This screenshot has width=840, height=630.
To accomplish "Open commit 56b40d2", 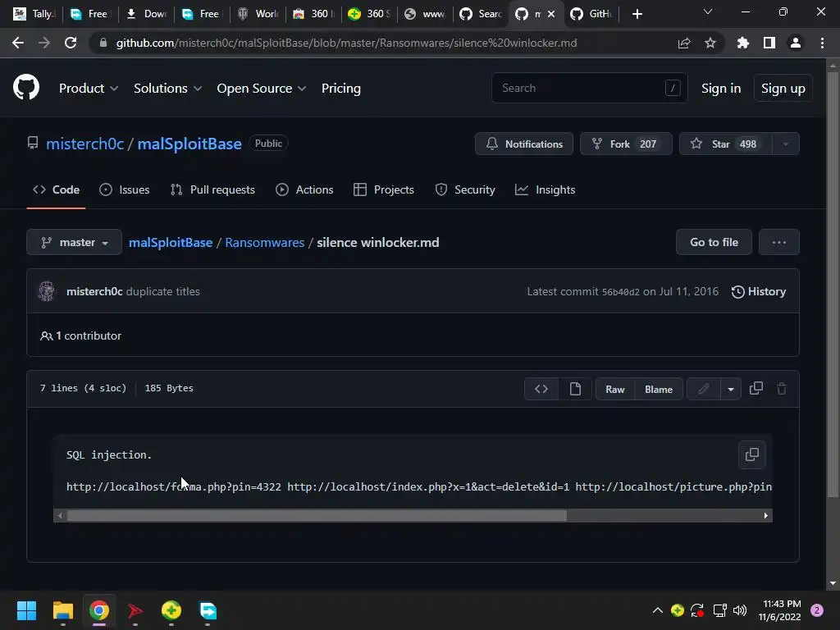I will click(x=620, y=292).
